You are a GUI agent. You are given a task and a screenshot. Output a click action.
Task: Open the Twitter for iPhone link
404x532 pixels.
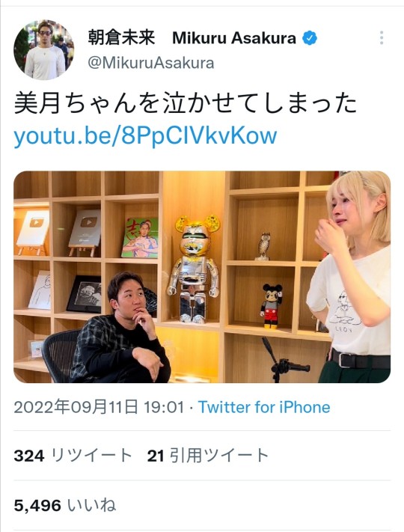(264, 407)
